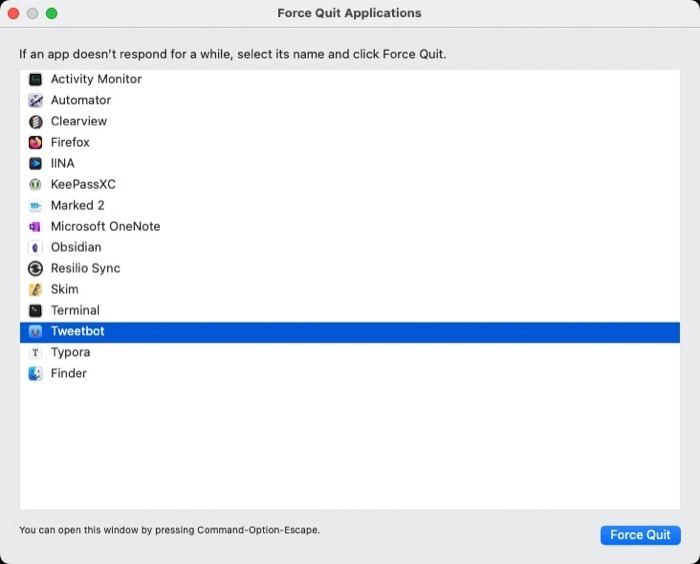This screenshot has height=564, width=700.
Task: Select the Typora name label
Action: [x=71, y=352]
